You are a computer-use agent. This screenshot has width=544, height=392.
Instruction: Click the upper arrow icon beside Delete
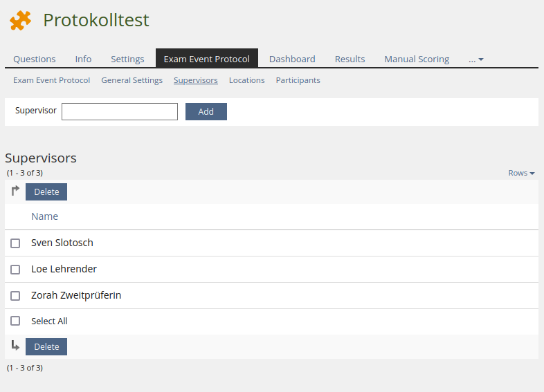pos(15,192)
